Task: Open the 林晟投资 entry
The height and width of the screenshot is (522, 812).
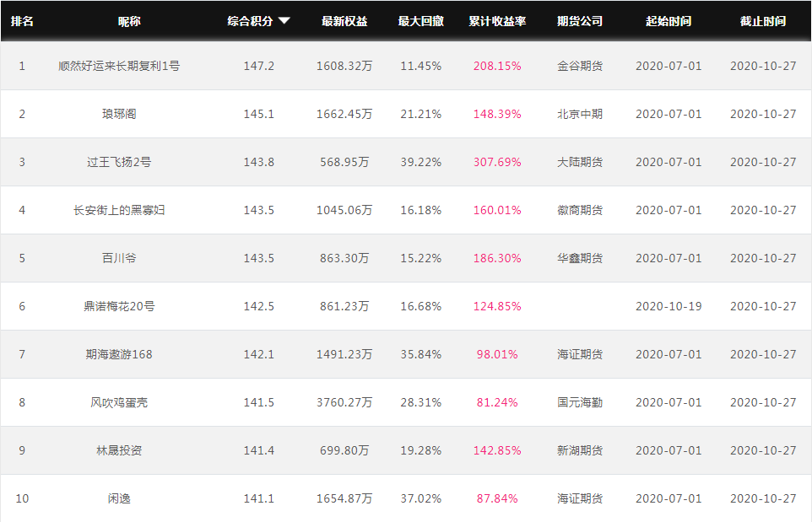Action: [x=119, y=450]
